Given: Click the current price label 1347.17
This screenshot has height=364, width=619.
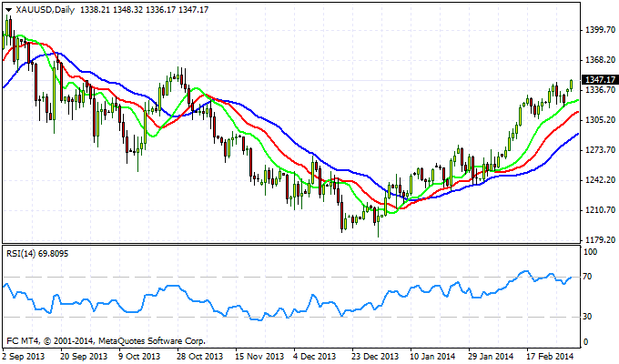Looking at the screenshot, I should [x=600, y=80].
